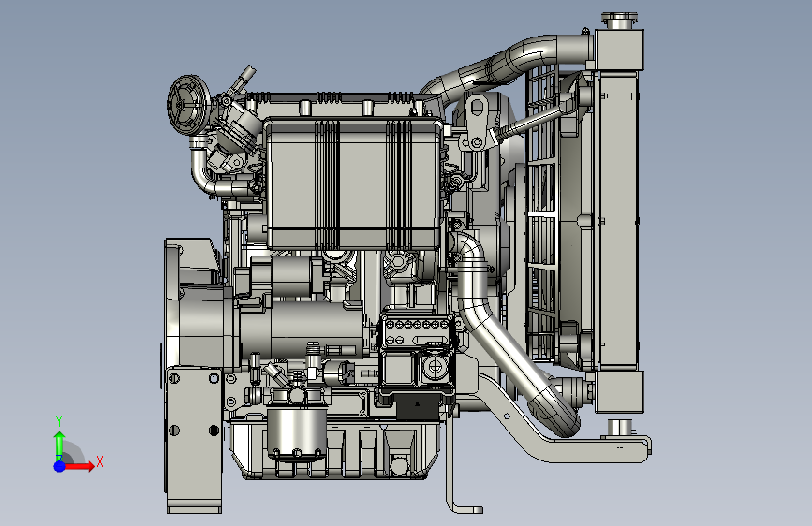Select the rear mounting bracket with four holes
This screenshot has height=526, width=812.
(x=194, y=440)
